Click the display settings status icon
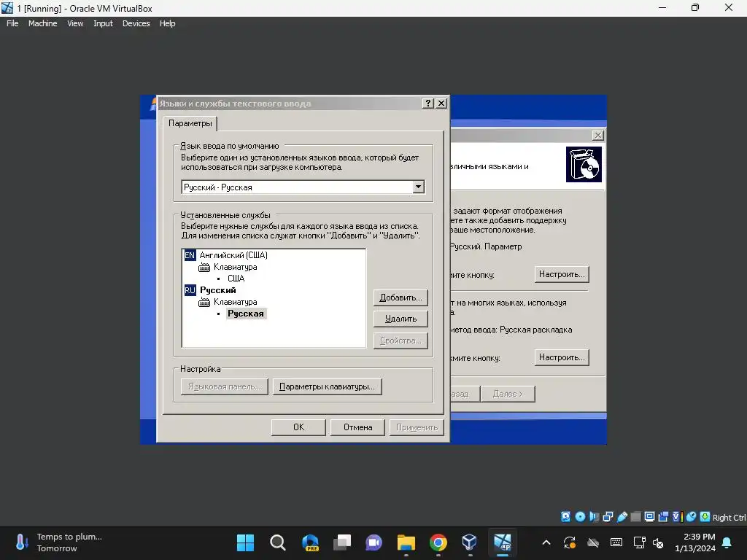The height and width of the screenshot is (560, 747). (649, 517)
